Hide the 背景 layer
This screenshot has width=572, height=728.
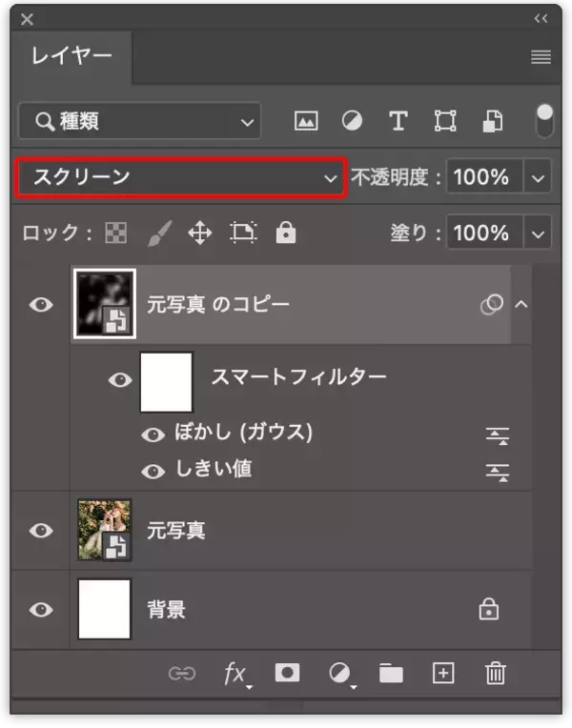41,609
